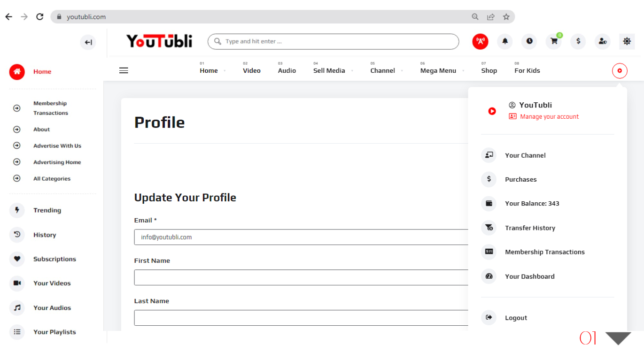Click YouTubli account name in dropdown
Viewport: 644px width, 360px height.
(535, 105)
